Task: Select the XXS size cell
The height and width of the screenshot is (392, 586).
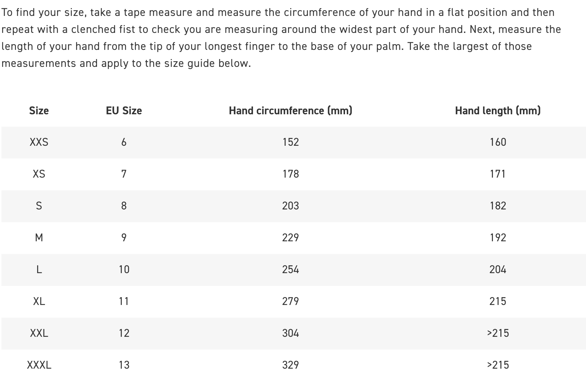Action: [39, 142]
